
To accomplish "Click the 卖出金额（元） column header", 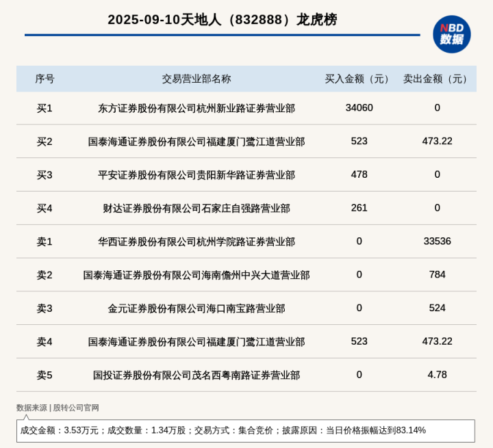I will [438, 79].
